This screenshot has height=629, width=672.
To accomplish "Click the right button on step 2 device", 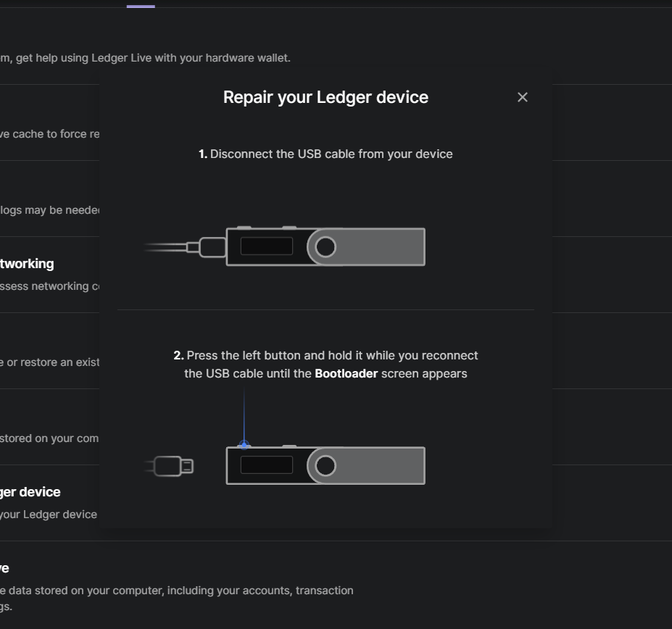I will (289, 446).
